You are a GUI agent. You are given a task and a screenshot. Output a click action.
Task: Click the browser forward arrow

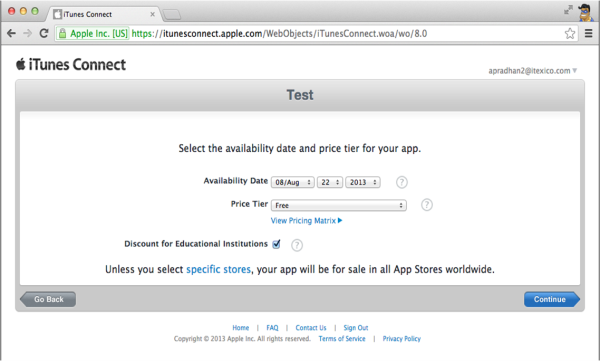[27, 34]
